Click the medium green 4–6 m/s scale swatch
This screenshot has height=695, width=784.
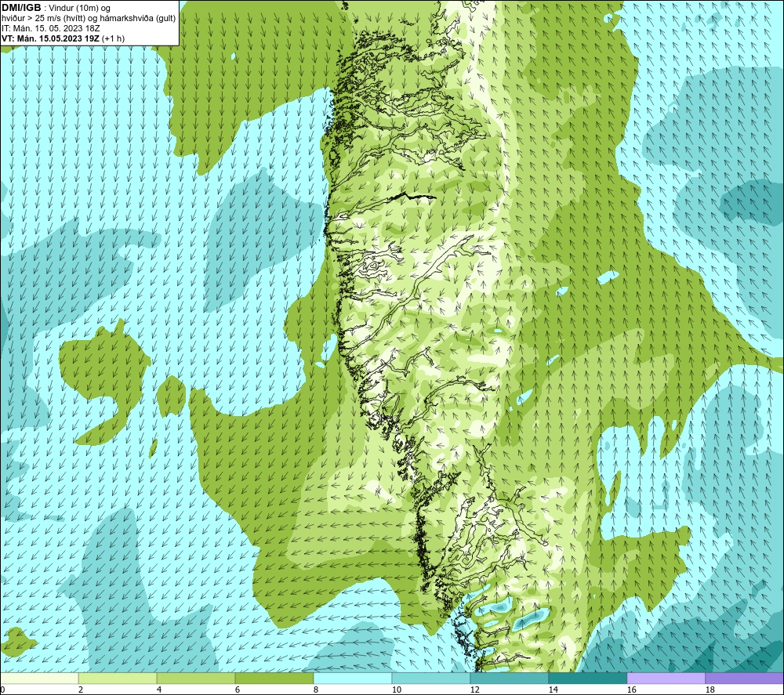point(196,679)
